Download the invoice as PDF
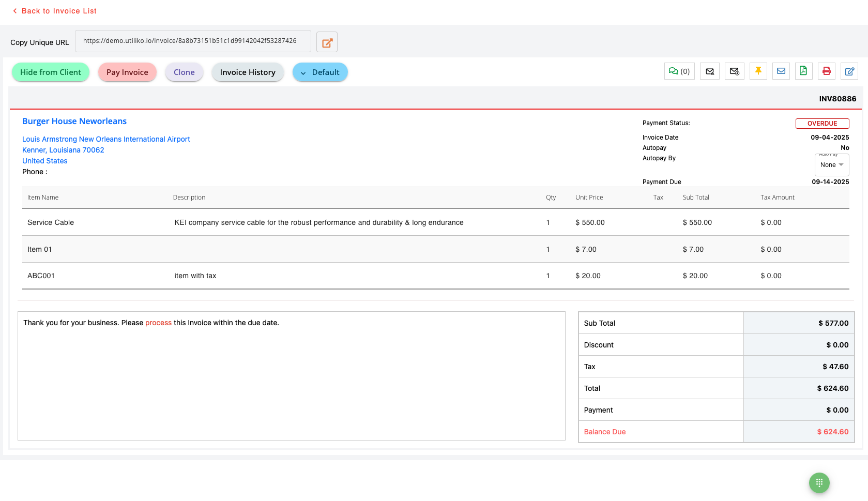This screenshot has height=501, width=868. point(803,71)
